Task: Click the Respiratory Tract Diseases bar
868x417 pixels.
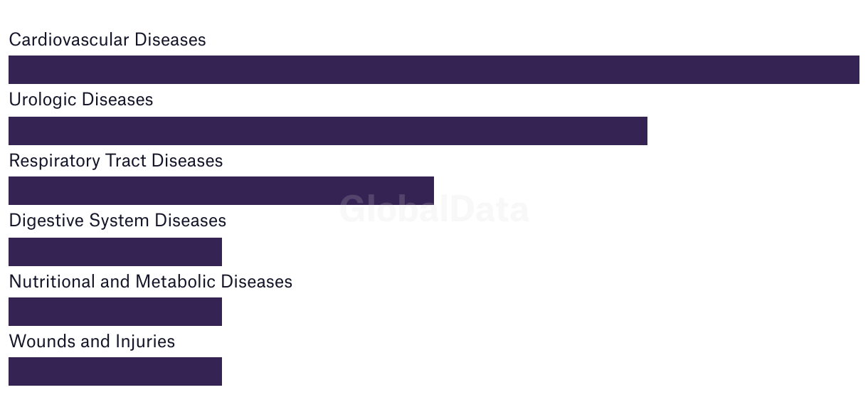Action: point(221,191)
